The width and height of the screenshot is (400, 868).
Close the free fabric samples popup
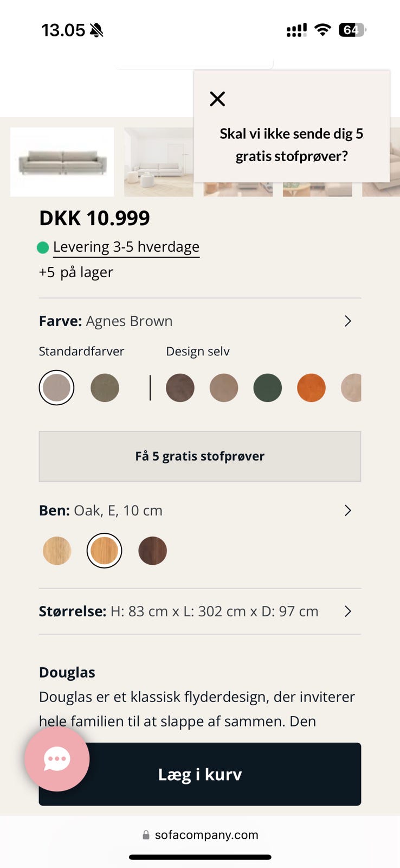point(217,99)
